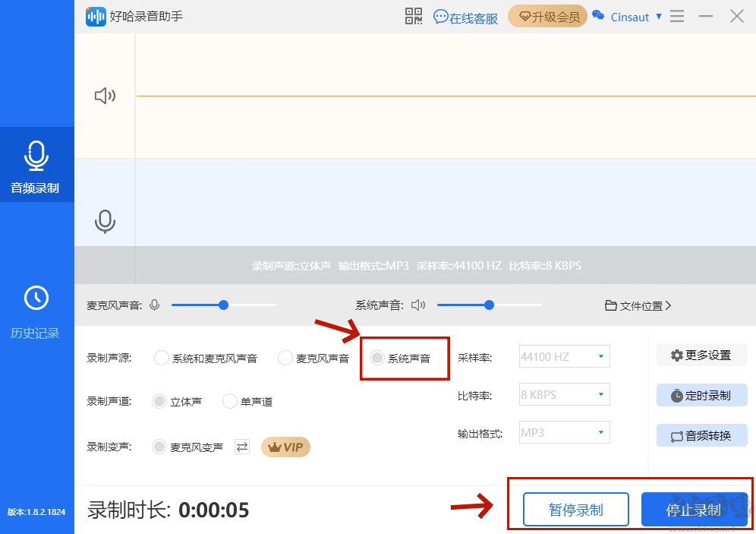Click the speaker icon beside the waveform
Screen dimensions: 756x534
(x=105, y=95)
